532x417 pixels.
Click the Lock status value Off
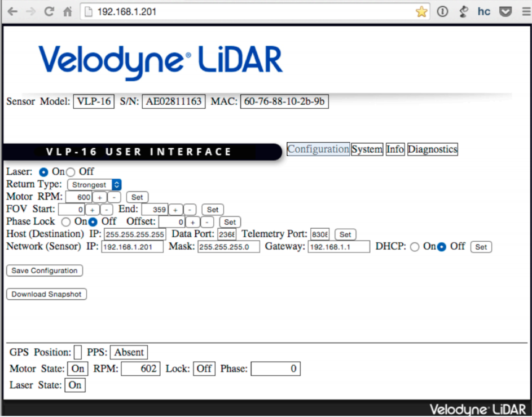tap(204, 369)
